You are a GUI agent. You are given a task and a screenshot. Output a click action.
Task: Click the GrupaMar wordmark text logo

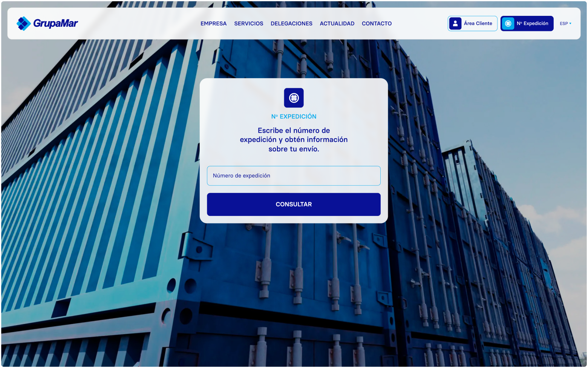(x=55, y=23)
